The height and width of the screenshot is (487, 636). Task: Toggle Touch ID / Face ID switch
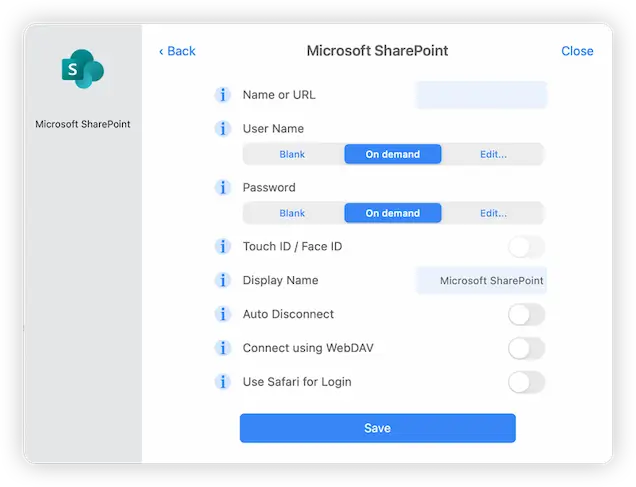click(526, 247)
